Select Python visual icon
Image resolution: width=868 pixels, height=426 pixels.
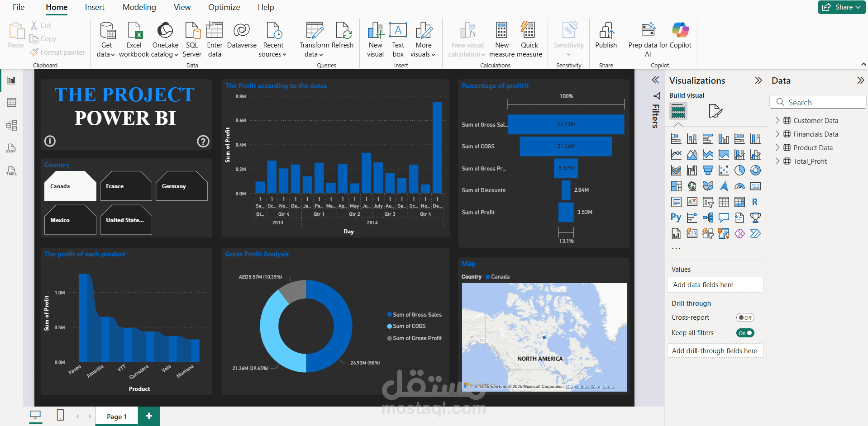pyautogui.click(x=676, y=218)
